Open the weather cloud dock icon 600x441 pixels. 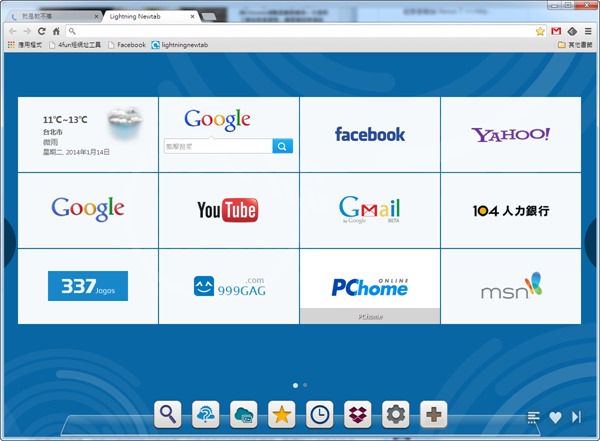[x=205, y=414]
